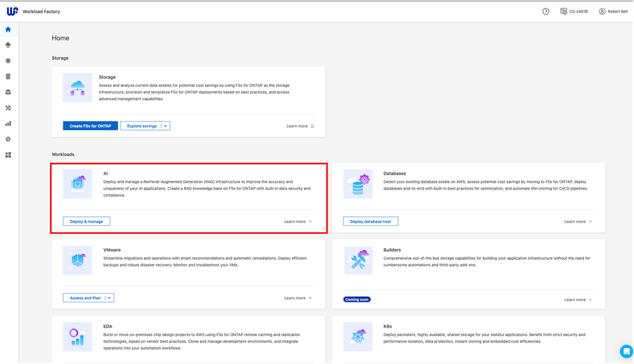Screen dimensions: 634x364
Task: Open the EDA bar chart sidebar icon
Action: point(8,124)
